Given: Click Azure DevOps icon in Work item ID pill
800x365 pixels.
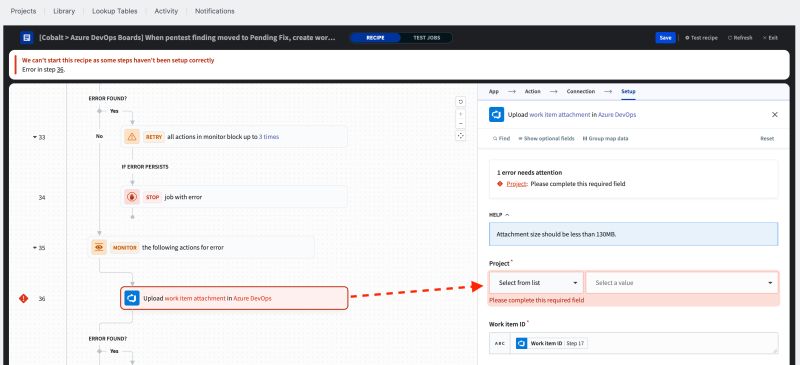Looking at the screenshot, I should (x=521, y=344).
